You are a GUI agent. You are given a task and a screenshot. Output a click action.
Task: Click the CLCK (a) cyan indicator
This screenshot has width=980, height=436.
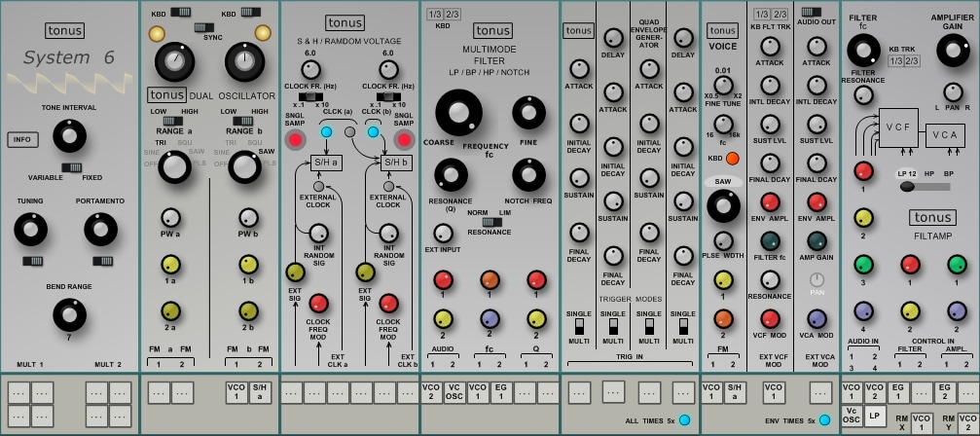pyautogui.click(x=326, y=132)
